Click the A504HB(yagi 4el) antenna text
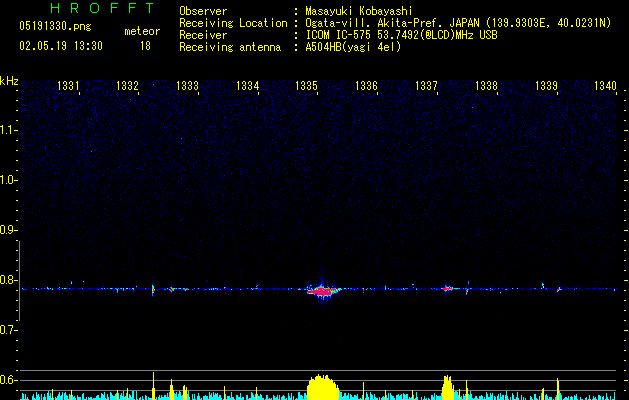629x400 pixels. point(353,47)
